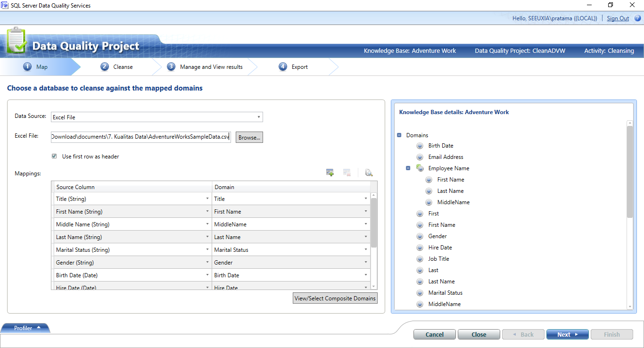Click the Email Address domain icon
This screenshot has height=348, width=644.
[x=420, y=157]
